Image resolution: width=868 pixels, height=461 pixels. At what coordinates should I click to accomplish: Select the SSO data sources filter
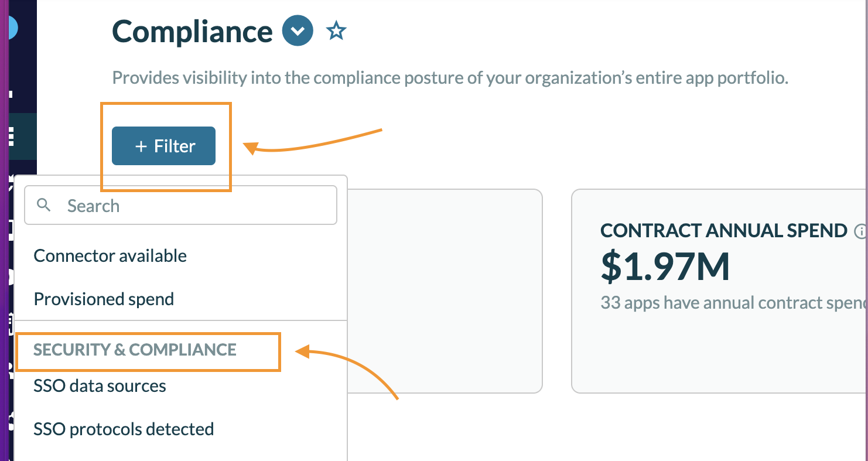tap(100, 386)
